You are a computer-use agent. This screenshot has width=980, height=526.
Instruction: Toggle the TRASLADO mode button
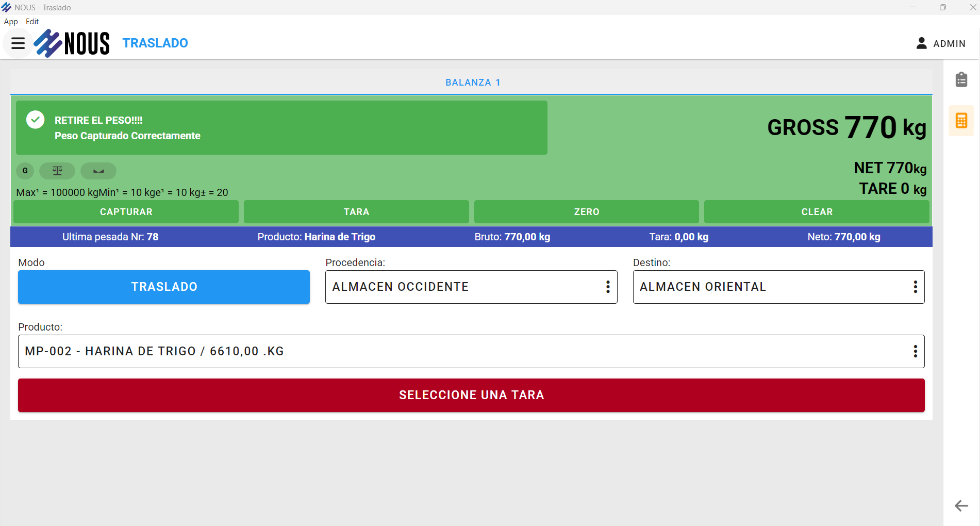tap(164, 287)
